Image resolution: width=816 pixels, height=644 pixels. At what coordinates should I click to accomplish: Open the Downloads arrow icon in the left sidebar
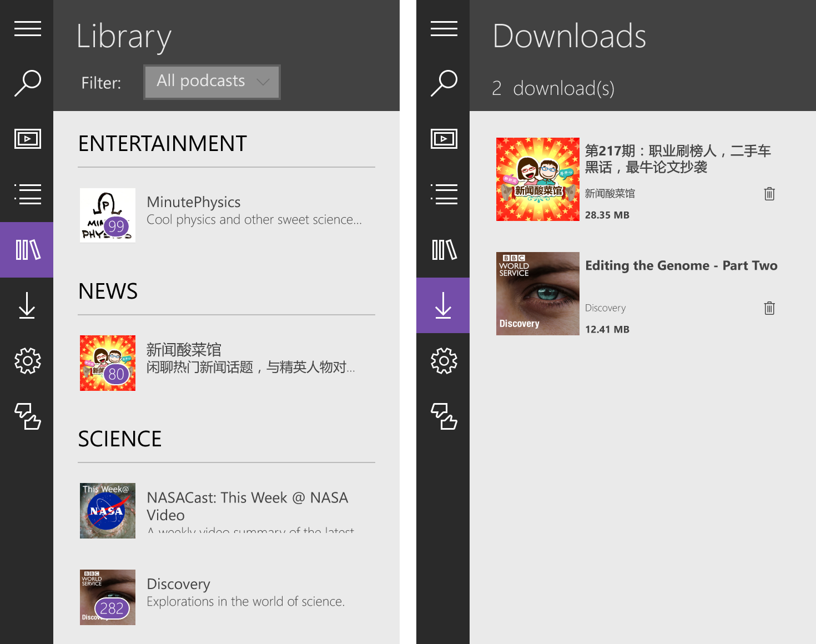28,305
